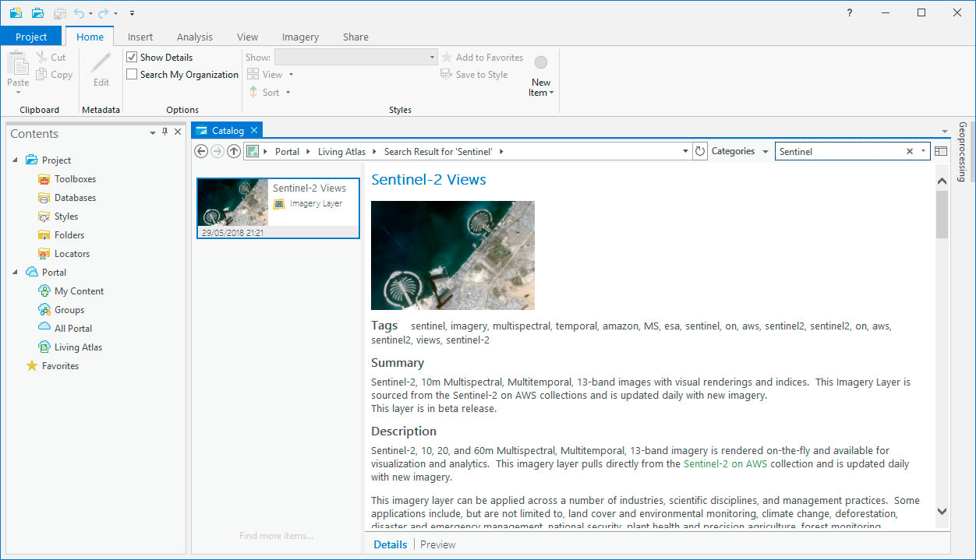The height and width of the screenshot is (560, 976).
Task: Select Portal in Contents tree
Action: pyautogui.click(x=54, y=273)
